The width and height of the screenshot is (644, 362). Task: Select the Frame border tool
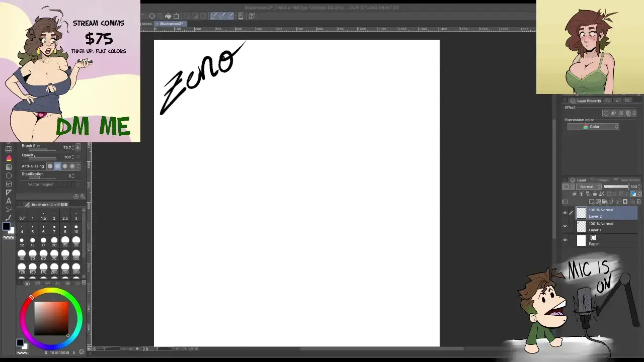pos(9,184)
